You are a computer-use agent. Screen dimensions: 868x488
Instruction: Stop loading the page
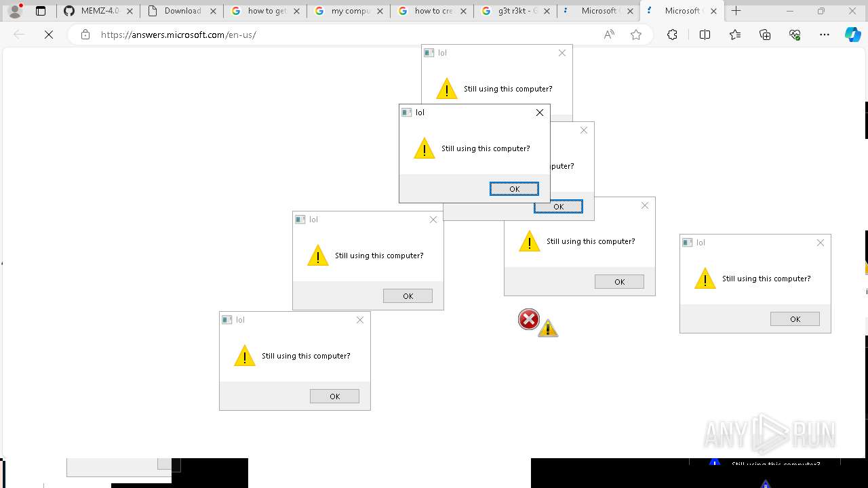[x=49, y=35]
